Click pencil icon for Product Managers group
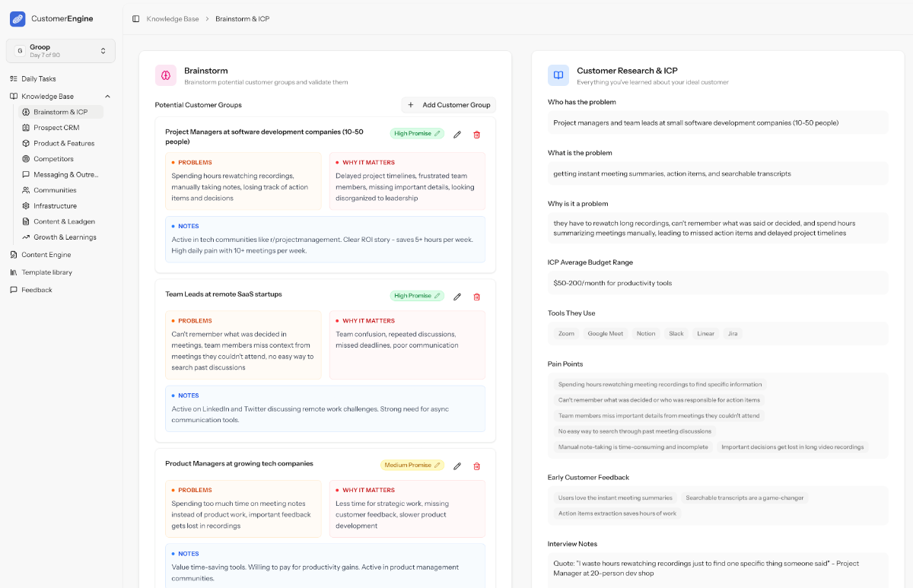This screenshot has height=588, width=913. [457, 466]
